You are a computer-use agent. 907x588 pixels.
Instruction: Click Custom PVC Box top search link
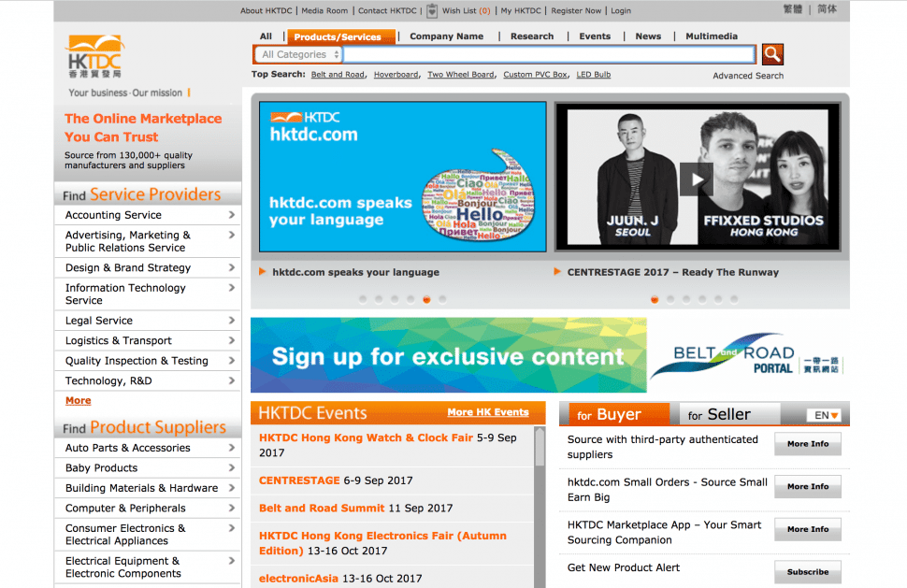point(535,75)
